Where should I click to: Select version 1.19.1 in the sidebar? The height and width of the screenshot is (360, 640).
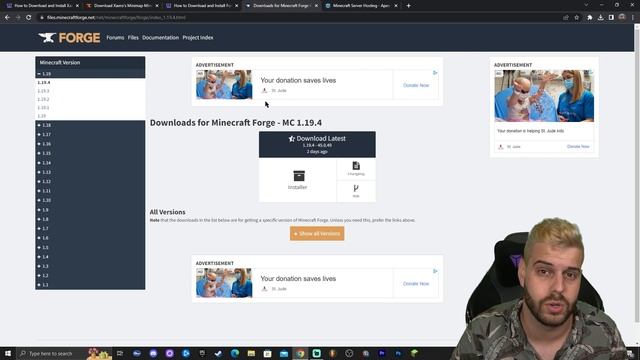pyautogui.click(x=43, y=108)
